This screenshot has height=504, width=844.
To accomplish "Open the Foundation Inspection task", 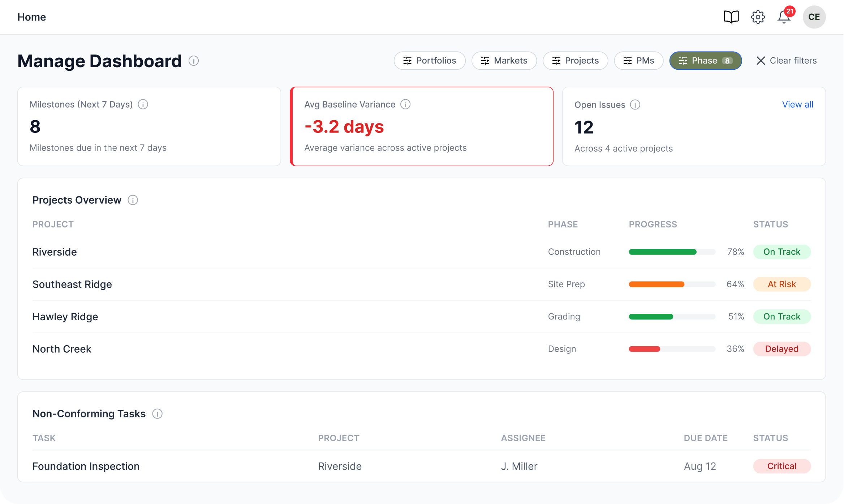I will (86, 466).
